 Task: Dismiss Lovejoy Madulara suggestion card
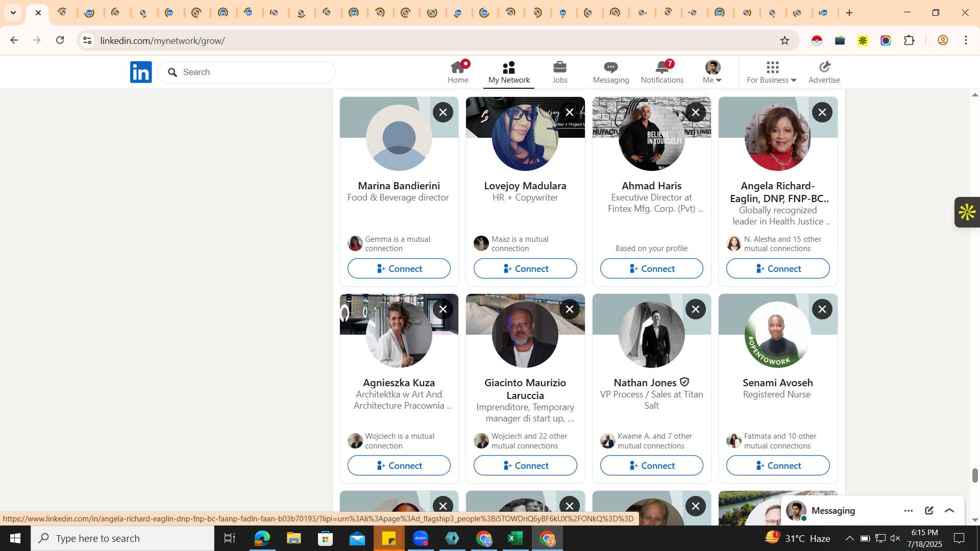[x=570, y=112]
